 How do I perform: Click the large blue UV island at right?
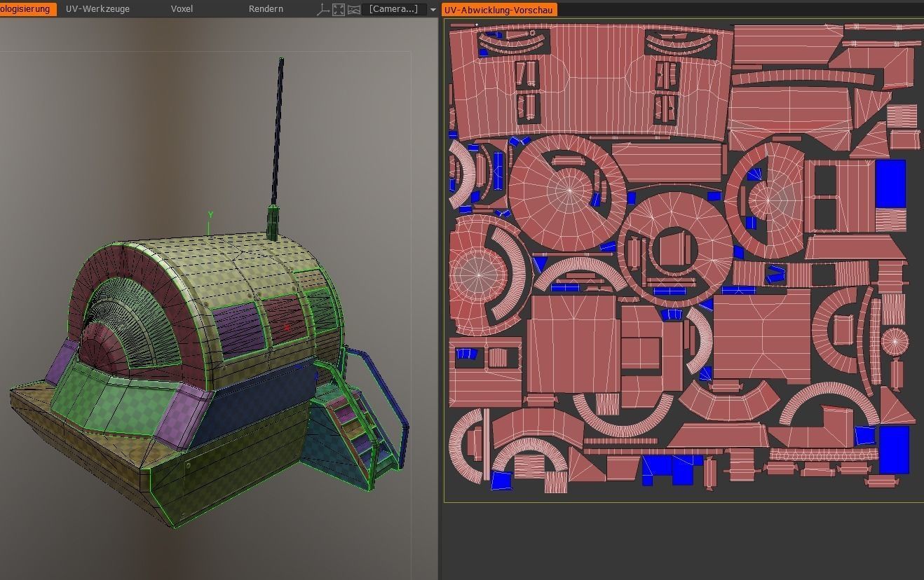890,184
